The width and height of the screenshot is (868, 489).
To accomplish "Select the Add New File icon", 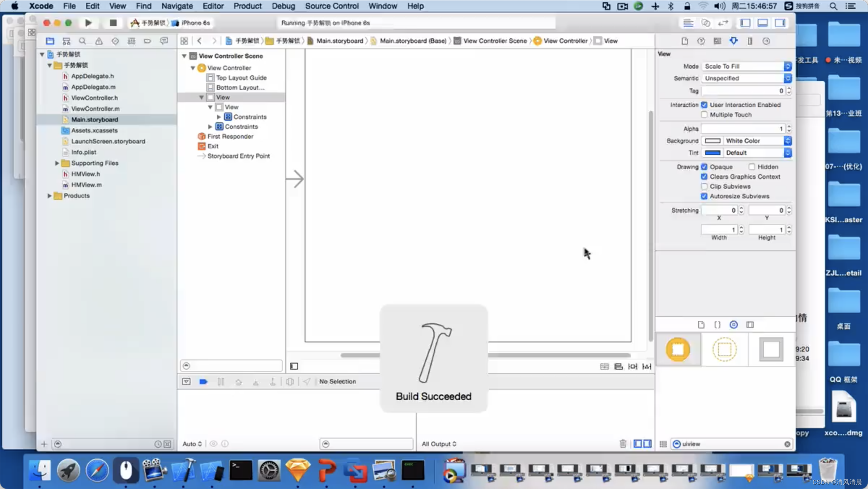I will (x=43, y=443).
